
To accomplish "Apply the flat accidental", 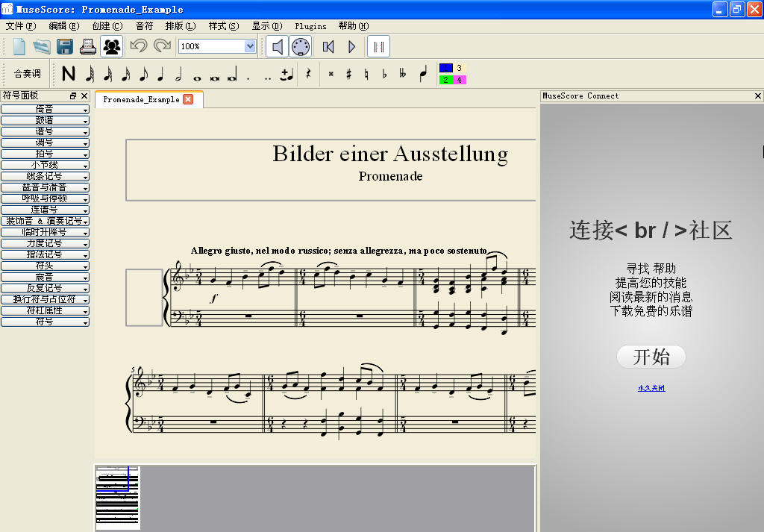I will [384, 74].
